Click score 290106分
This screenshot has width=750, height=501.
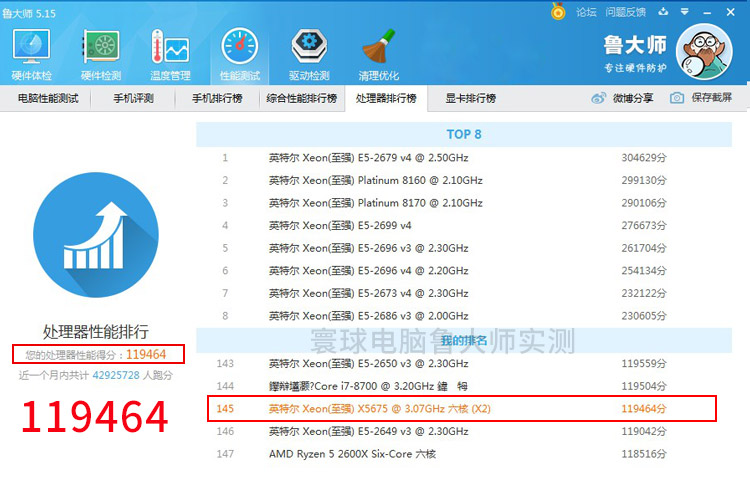pos(644,203)
